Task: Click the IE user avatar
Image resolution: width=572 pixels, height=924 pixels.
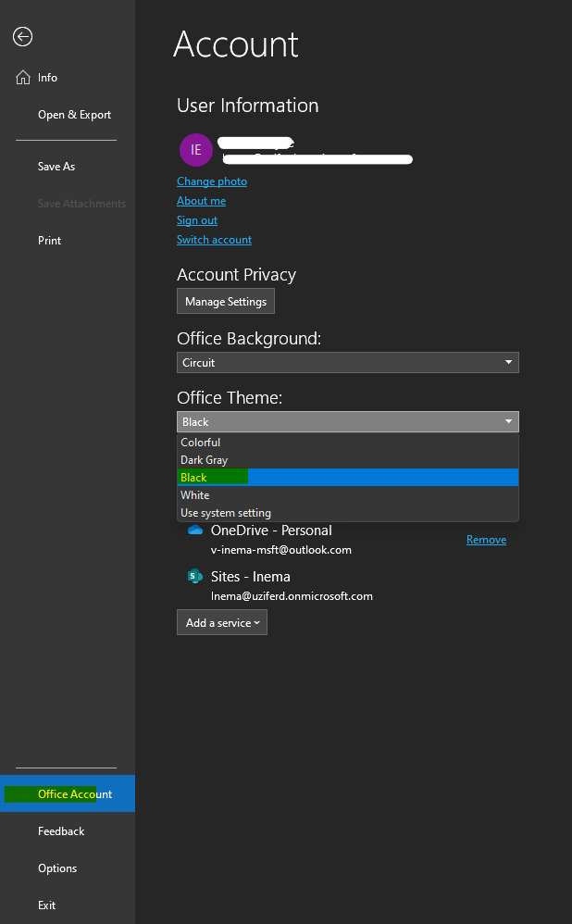Action: (x=195, y=150)
